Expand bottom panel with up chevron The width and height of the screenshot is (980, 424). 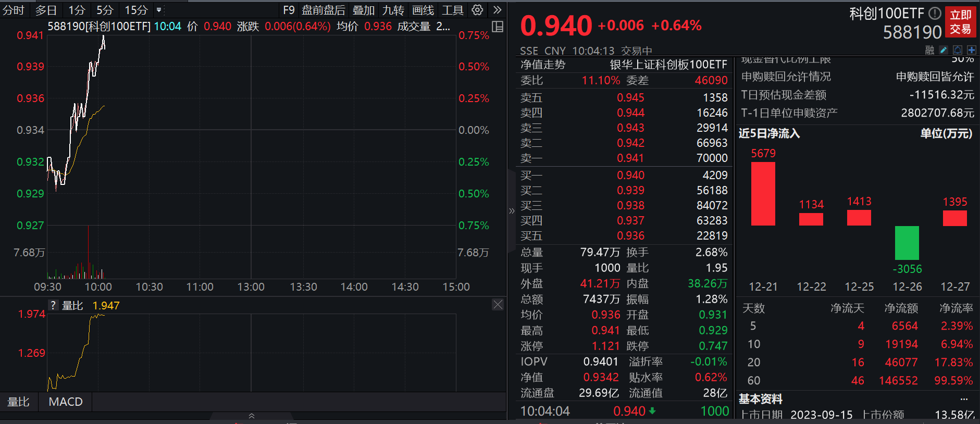252,416
